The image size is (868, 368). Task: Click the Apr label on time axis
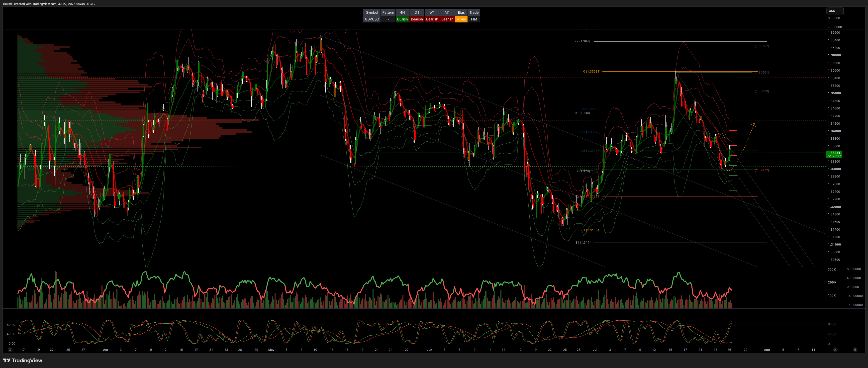point(105,350)
